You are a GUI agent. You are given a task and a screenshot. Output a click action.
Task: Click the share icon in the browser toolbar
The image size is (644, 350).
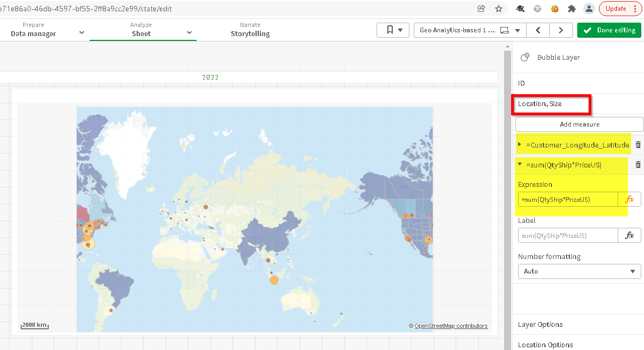point(481,9)
